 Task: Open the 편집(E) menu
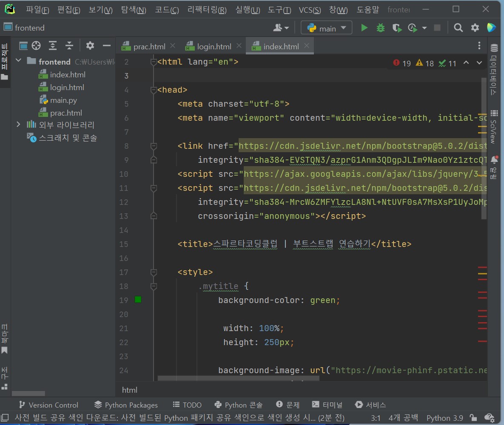[69, 10]
